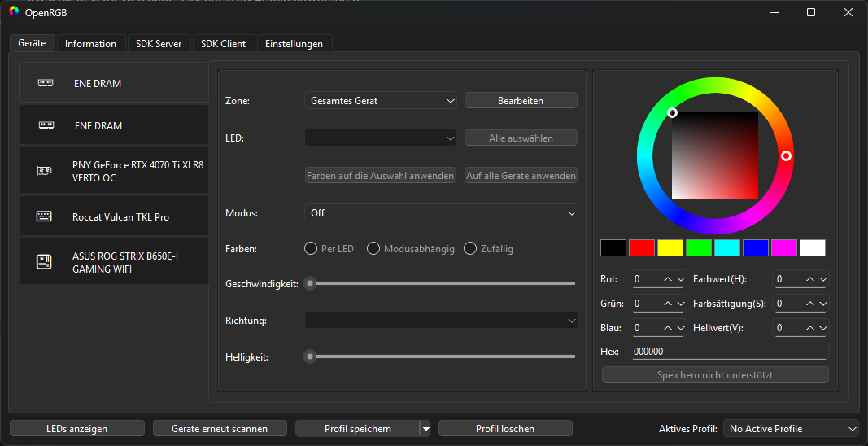
Task: Click the Roccat Vulcan keyboard icon
Action: [x=44, y=216]
